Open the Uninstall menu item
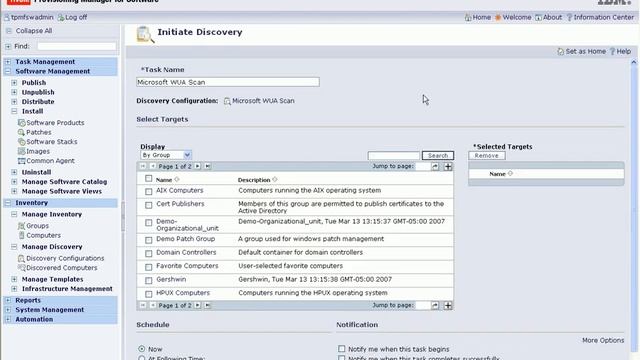The height and width of the screenshot is (360, 640). (x=36, y=172)
